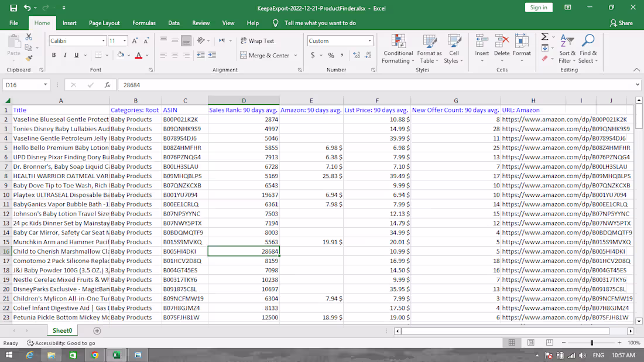Click the AutoSum sigma icon

tap(544, 37)
